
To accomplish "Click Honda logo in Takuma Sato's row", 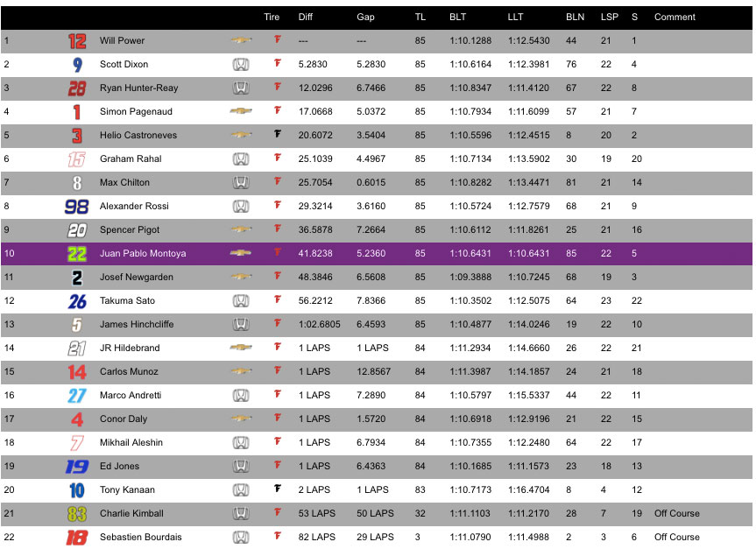I will pos(241,300).
